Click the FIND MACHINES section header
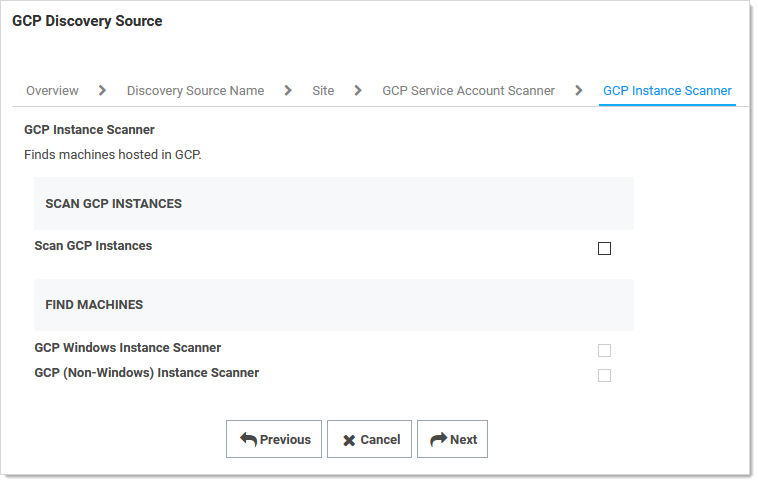 (94, 305)
